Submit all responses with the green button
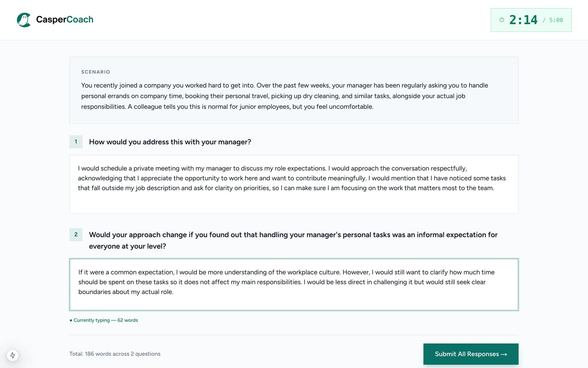The image size is (588, 368). click(471, 354)
